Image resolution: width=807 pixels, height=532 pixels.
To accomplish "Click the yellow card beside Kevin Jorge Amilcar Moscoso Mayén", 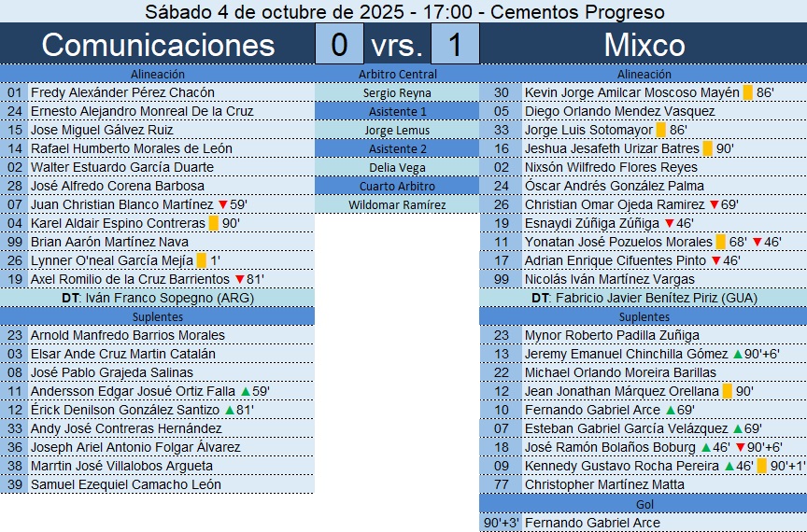I will click(x=747, y=92).
